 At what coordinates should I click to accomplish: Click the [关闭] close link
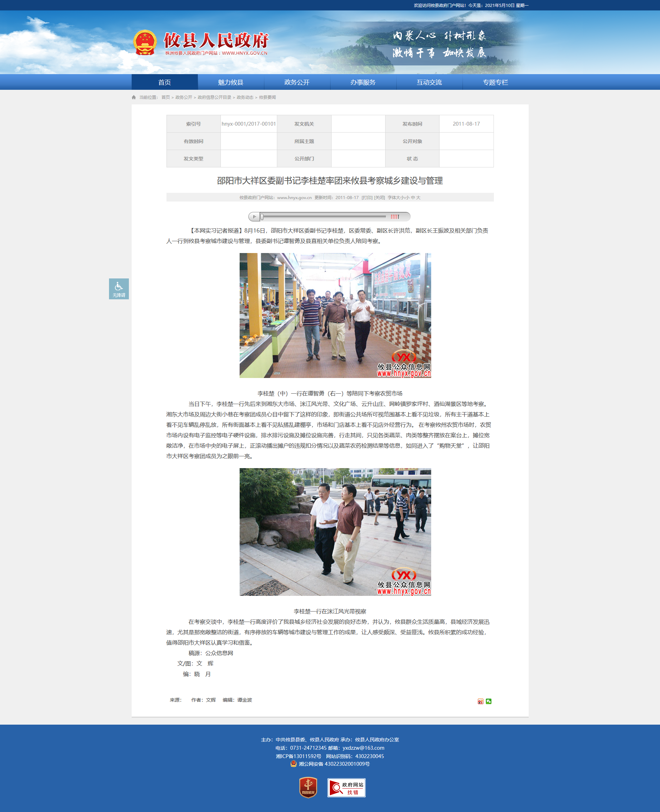pyautogui.click(x=379, y=198)
